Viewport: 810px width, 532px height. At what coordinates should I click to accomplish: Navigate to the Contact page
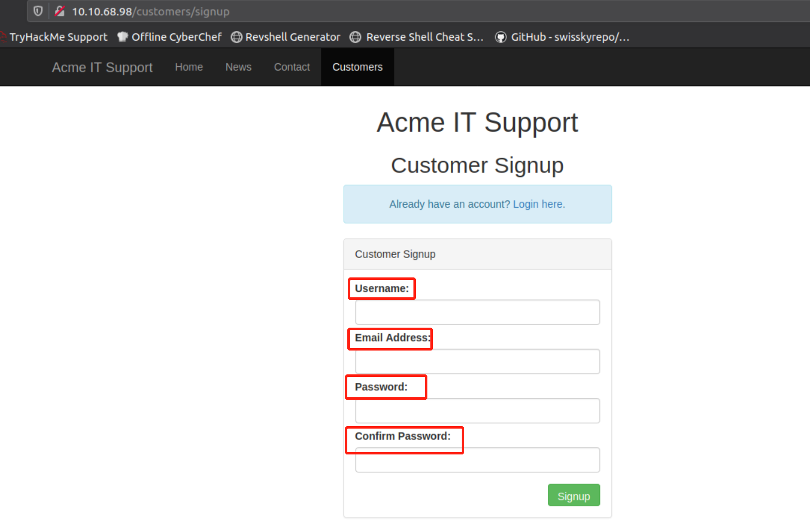pyautogui.click(x=292, y=67)
